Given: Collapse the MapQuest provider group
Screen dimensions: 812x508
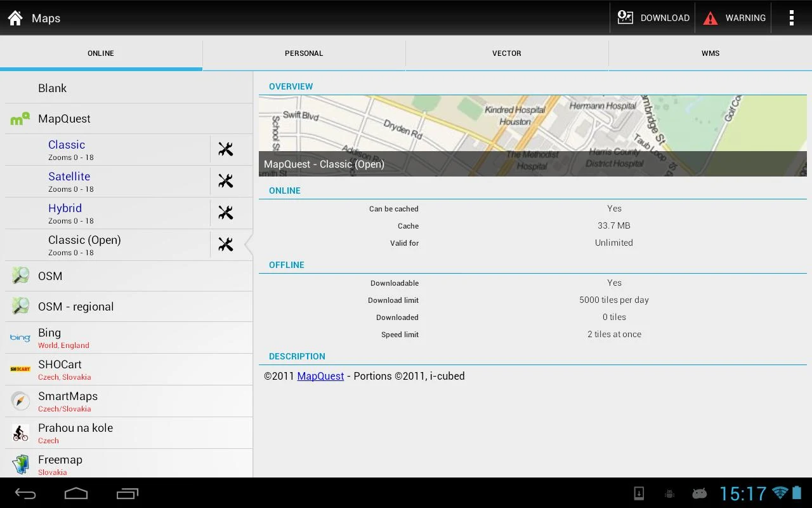Looking at the screenshot, I should [129, 119].
